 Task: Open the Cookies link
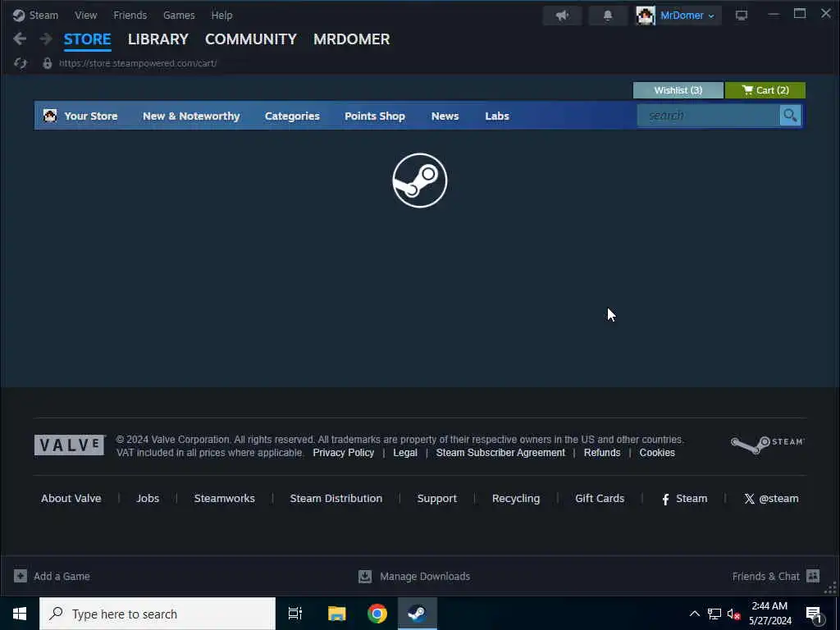point(657,453)
